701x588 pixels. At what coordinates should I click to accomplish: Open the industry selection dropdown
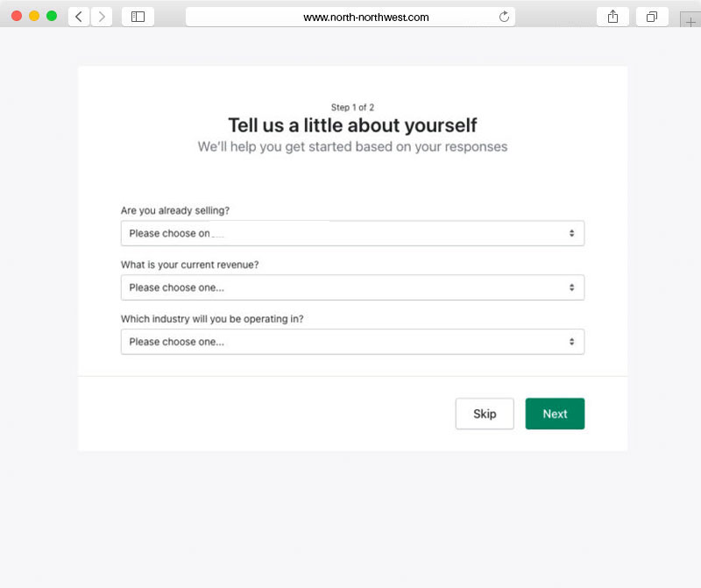[352, 342]
